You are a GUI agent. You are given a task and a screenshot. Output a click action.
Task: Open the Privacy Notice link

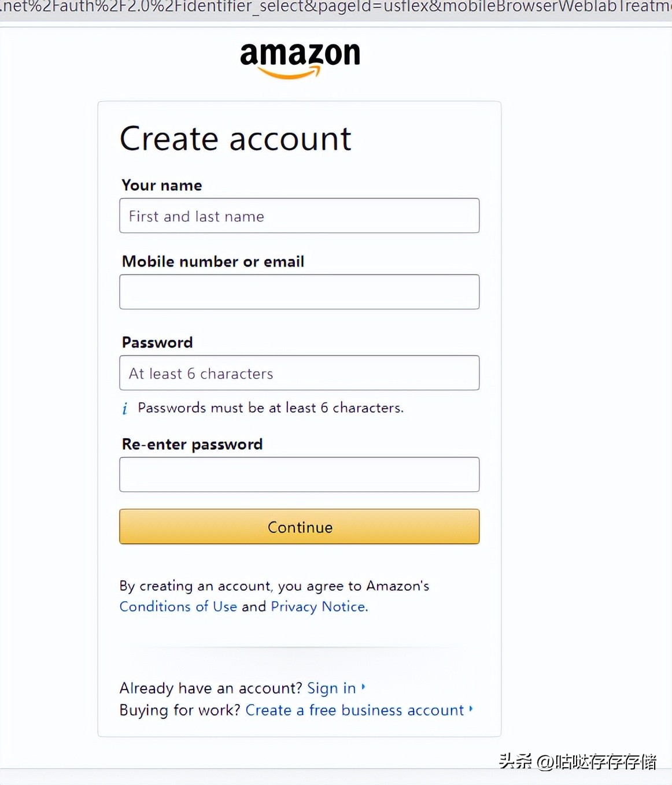pos(319,606)
